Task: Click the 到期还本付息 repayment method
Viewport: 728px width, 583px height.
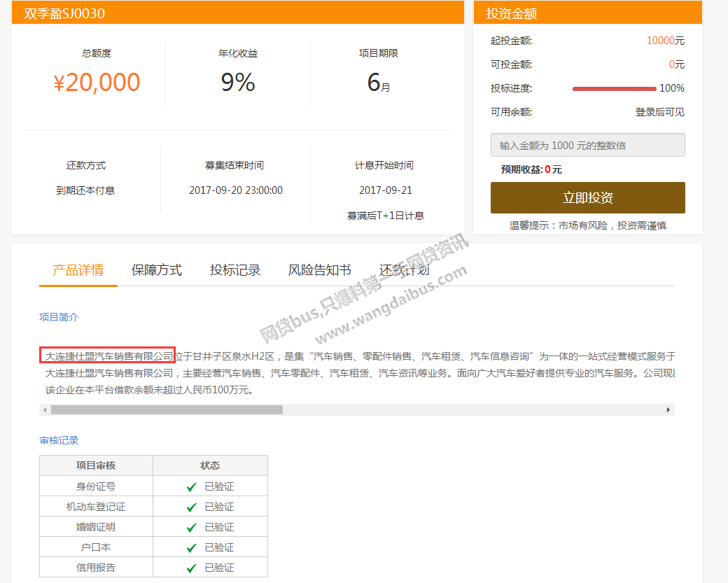Action: [85, 190]
